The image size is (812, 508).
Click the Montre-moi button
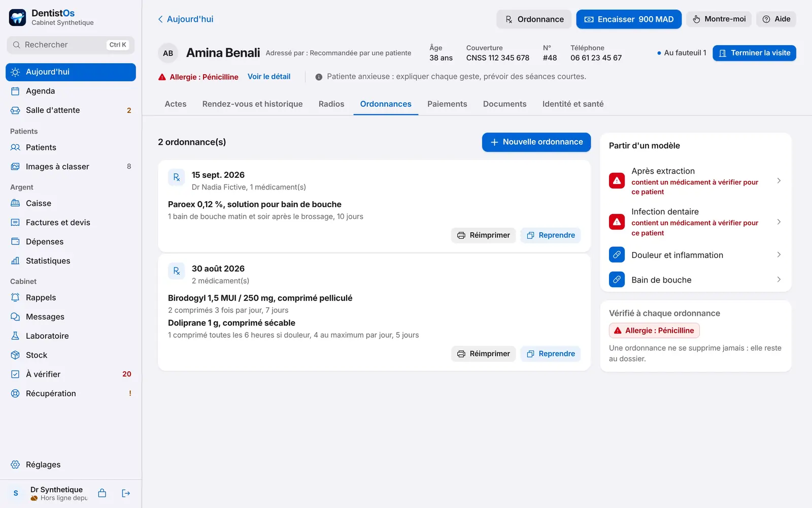[x=719, y=19]
